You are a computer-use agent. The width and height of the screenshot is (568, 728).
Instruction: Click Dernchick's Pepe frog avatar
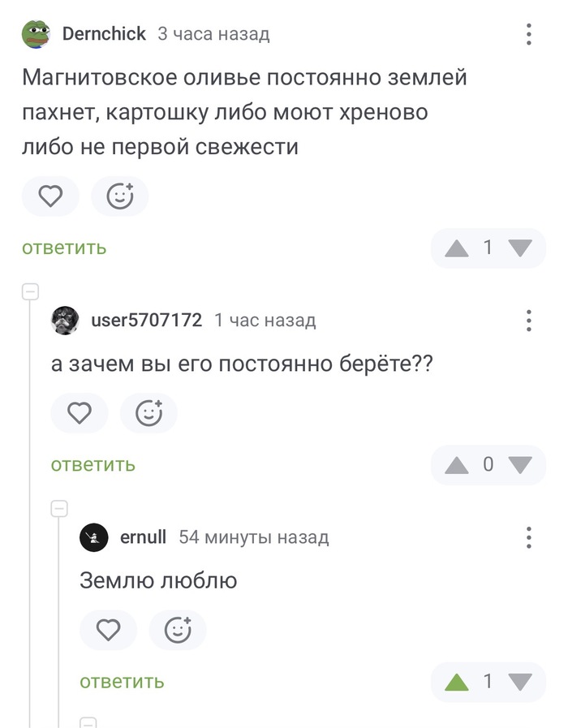tap(34, 32)
